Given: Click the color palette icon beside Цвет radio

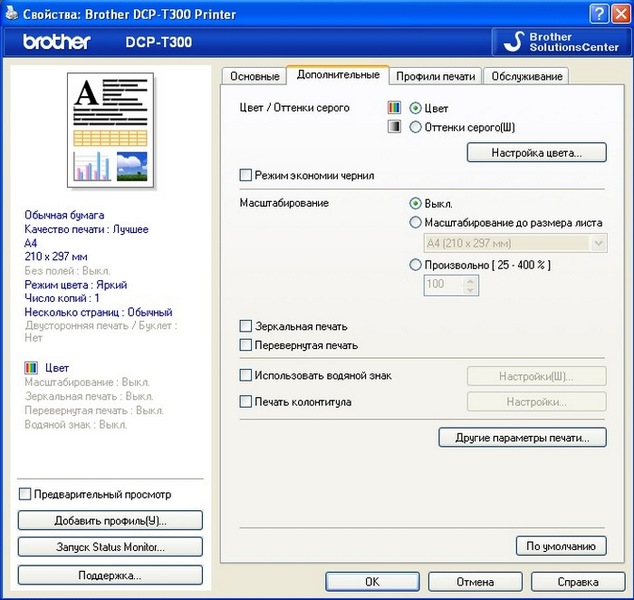Looking at the screenshot, I should 394,108.
